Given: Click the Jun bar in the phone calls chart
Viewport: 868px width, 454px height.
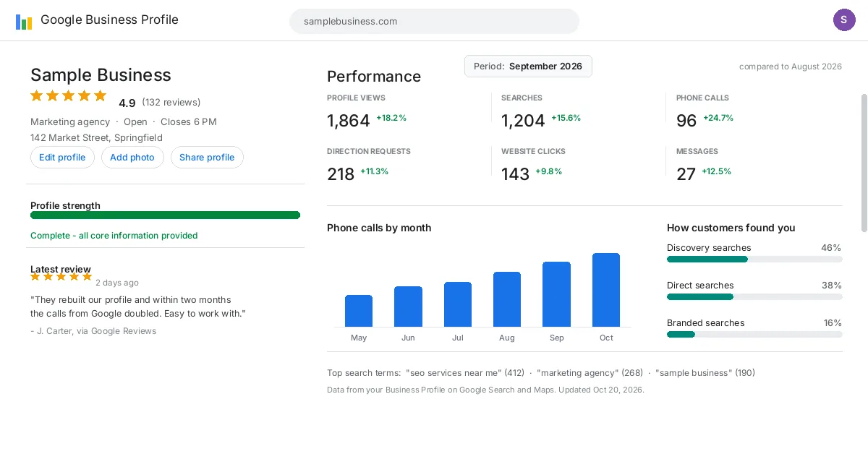Looking at the screenshot, I should 408,307.
